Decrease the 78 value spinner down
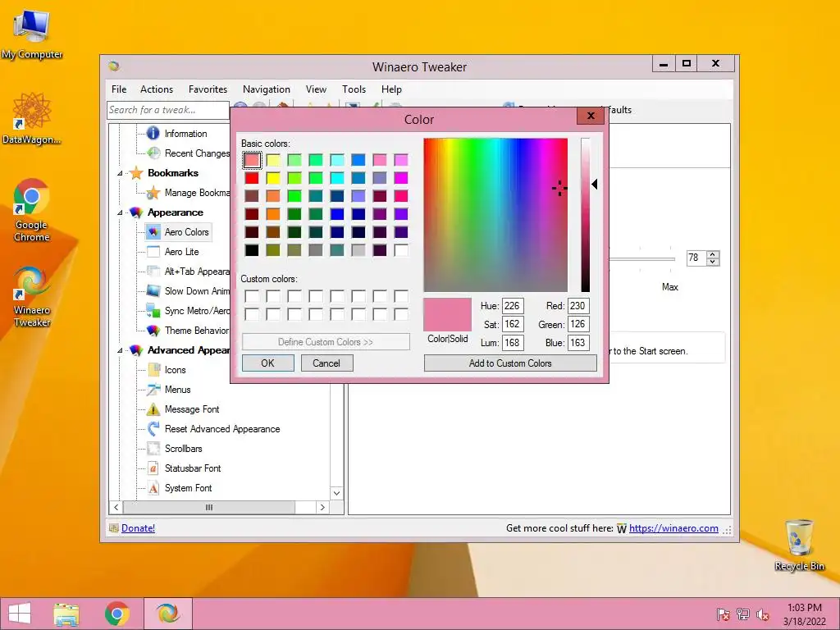Viewport: 840px width, 630px height. [713, 262]
